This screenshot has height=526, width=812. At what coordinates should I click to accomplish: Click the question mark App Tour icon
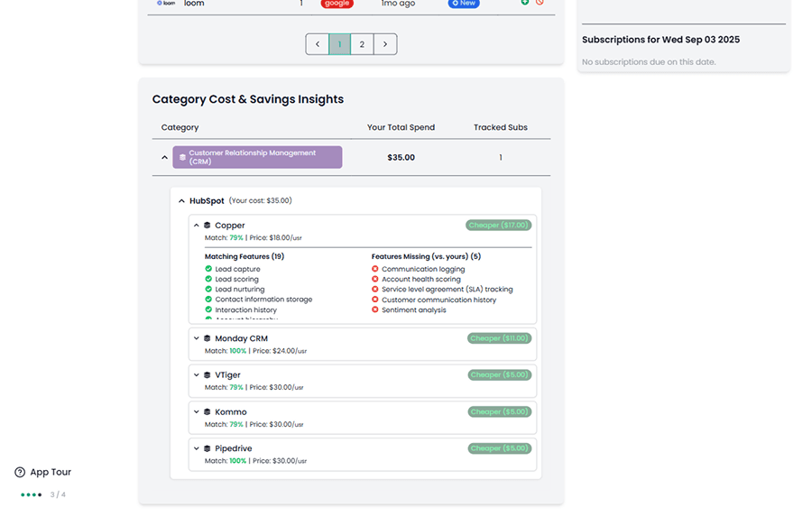tap(20, 472)
